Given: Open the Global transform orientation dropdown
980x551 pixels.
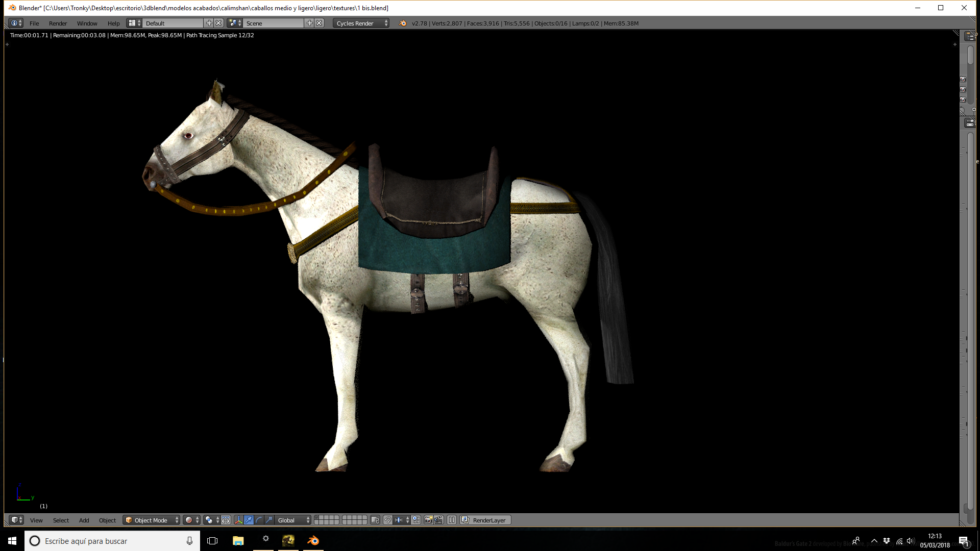Looking at the screenshot, I should click(x=293, y=520).
